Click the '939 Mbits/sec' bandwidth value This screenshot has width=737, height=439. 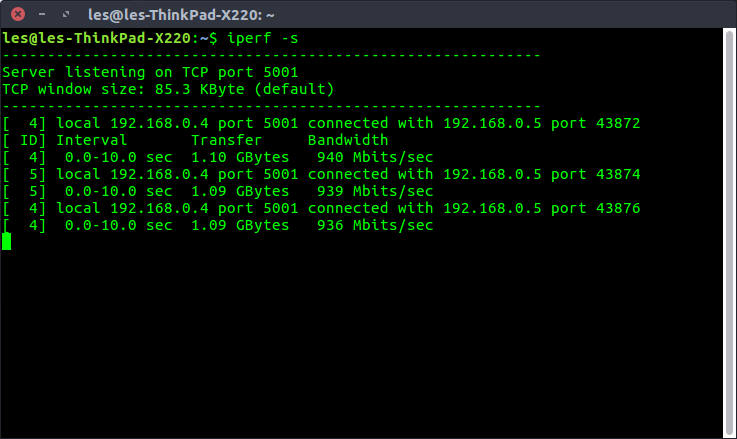374,191
